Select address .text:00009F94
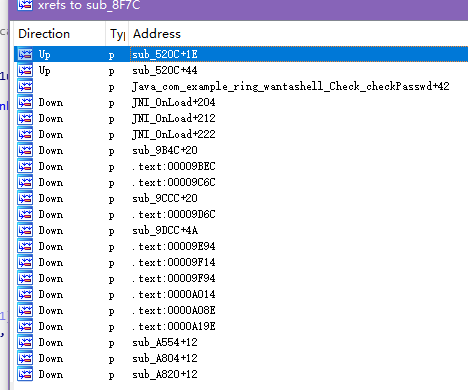Viewport: 468px width, 390px height. click(x=174, y=278)
